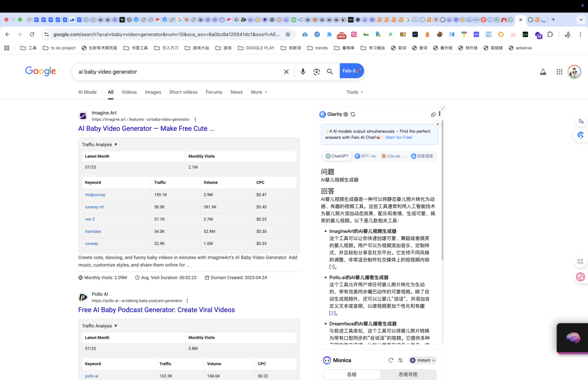Open Monica settings sliders icon
This screenshot has height=380, width=588.
click(x=401, y=360)
